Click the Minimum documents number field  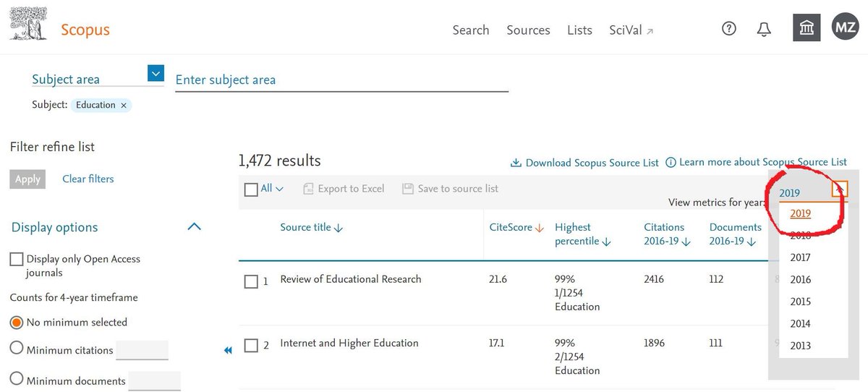(154, 380)
